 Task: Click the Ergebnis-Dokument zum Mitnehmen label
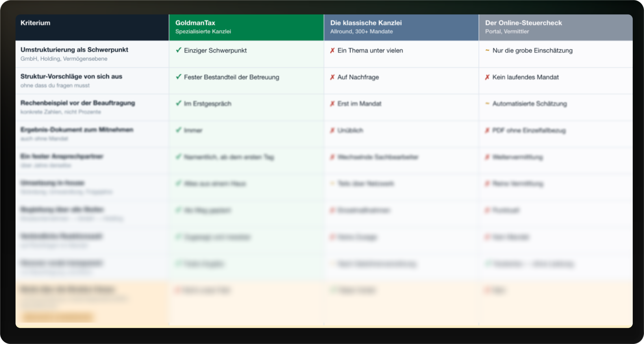tap(77, 130)
